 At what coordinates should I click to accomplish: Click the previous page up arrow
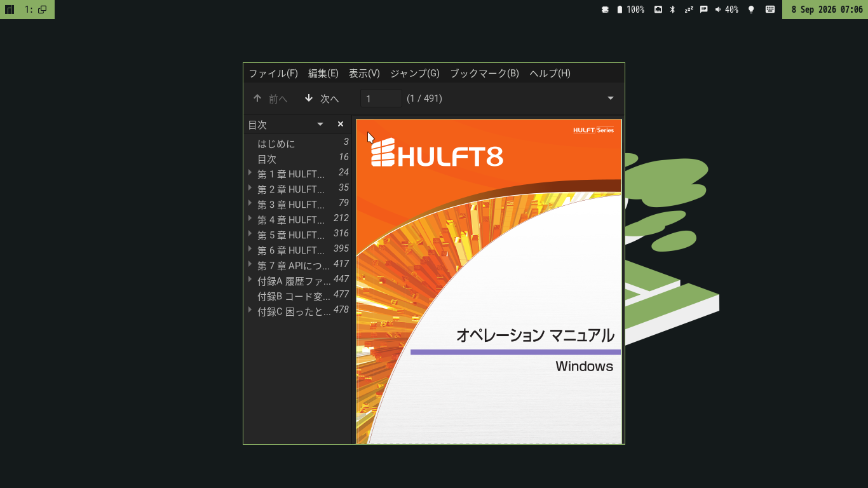tap(257, 98)
